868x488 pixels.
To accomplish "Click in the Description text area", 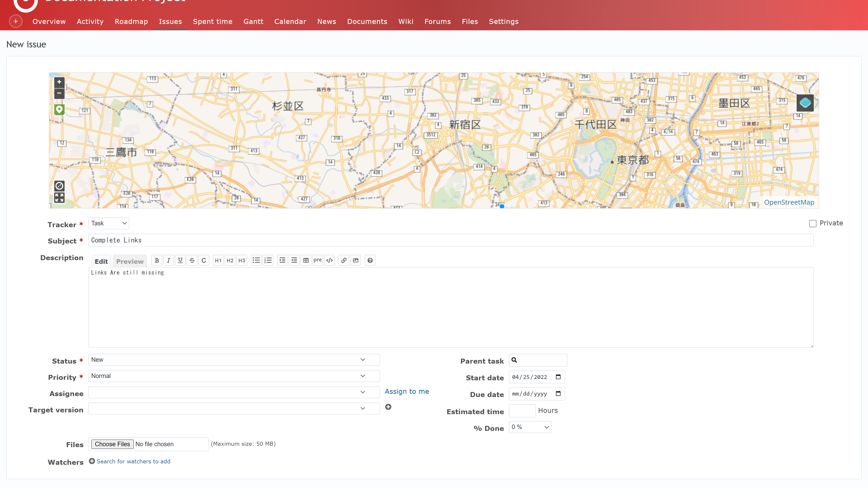I will pyautogui.click(x=451, y=308).
